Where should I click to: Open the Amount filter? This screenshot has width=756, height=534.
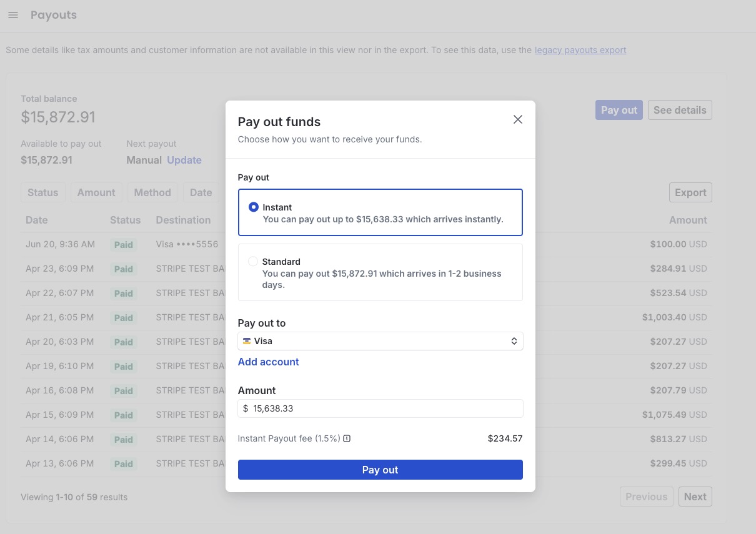click(96, 192)
